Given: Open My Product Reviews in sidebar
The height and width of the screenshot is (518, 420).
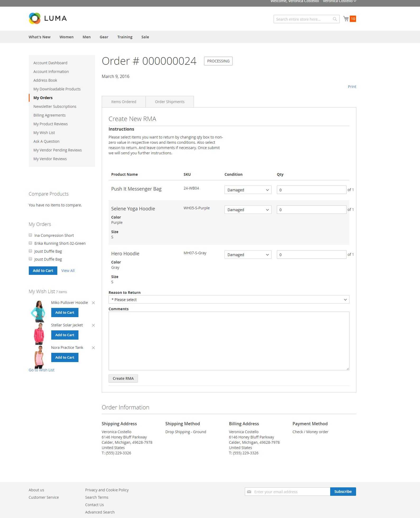Looking at the screenshot, I should tap(50, 124).
